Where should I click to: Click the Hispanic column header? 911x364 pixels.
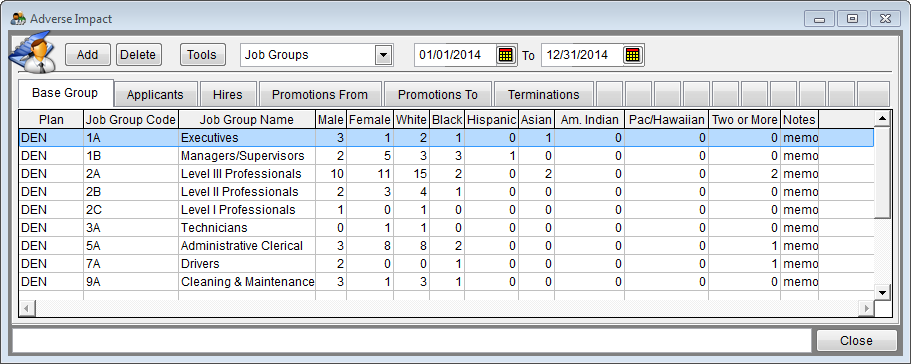[x=492, y=120]
